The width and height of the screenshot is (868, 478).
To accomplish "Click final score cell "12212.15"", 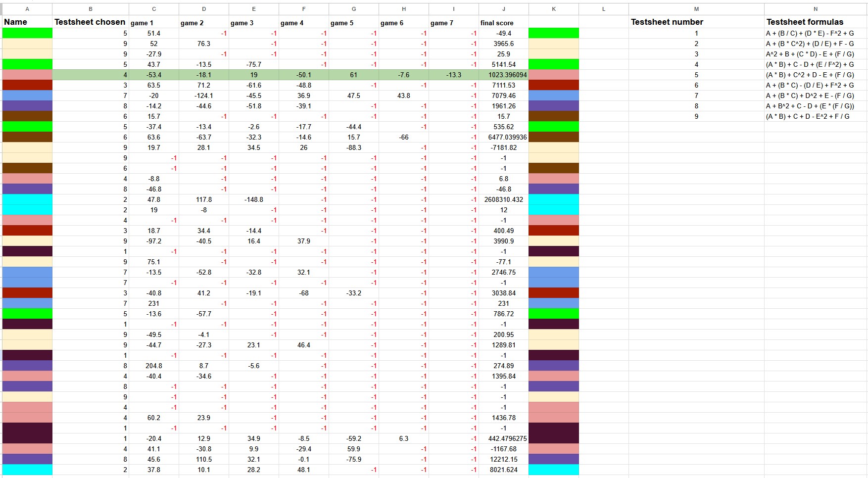I will 504,459.
